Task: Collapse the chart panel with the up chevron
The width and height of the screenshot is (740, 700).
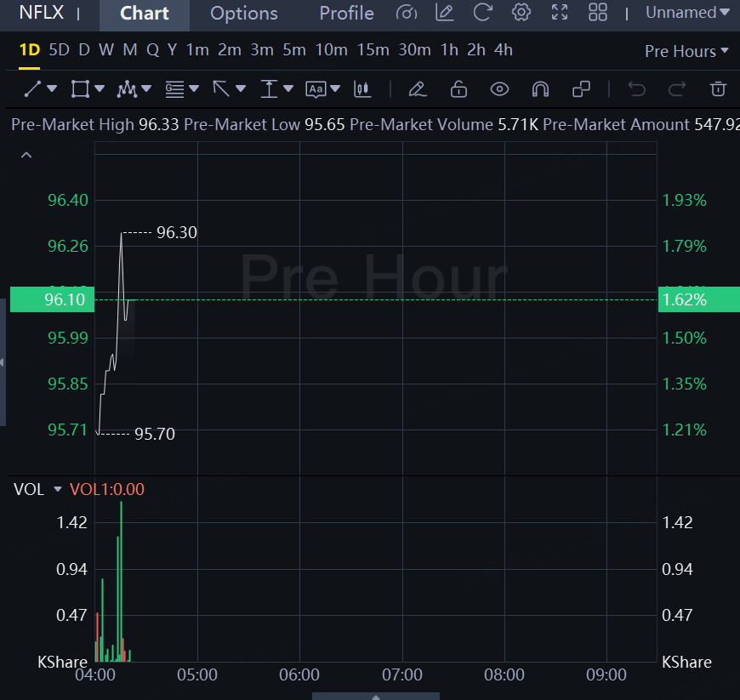Action: click(x=26, y=155)
